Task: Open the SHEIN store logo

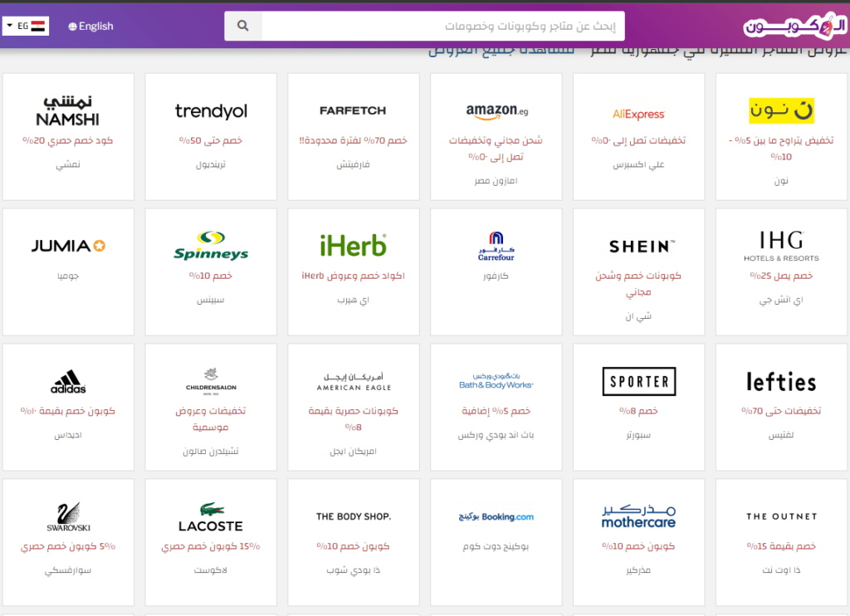Action: coord(642,247)
